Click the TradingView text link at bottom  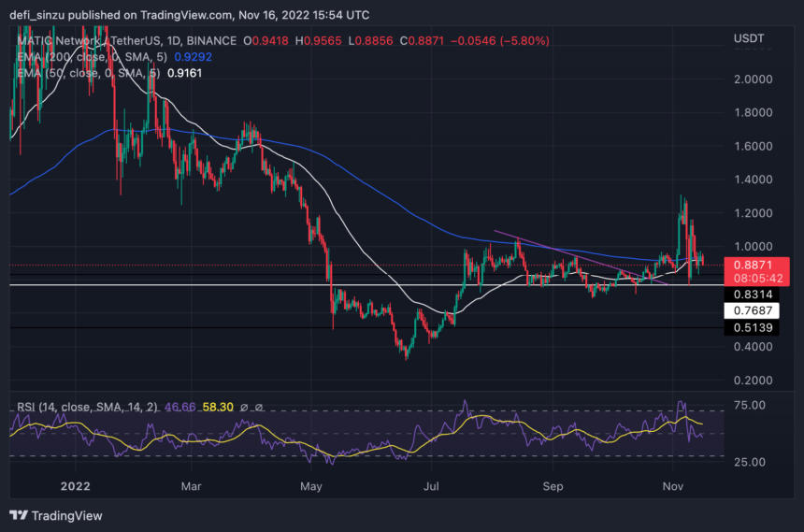[x=66, y=515]
